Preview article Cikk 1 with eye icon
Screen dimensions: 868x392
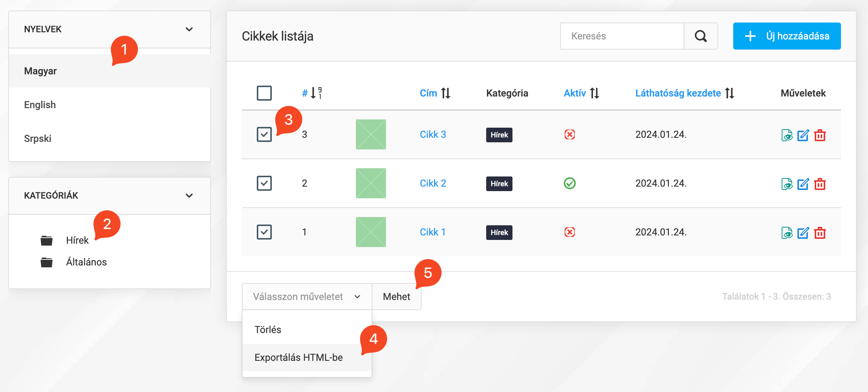coord(787,233)
